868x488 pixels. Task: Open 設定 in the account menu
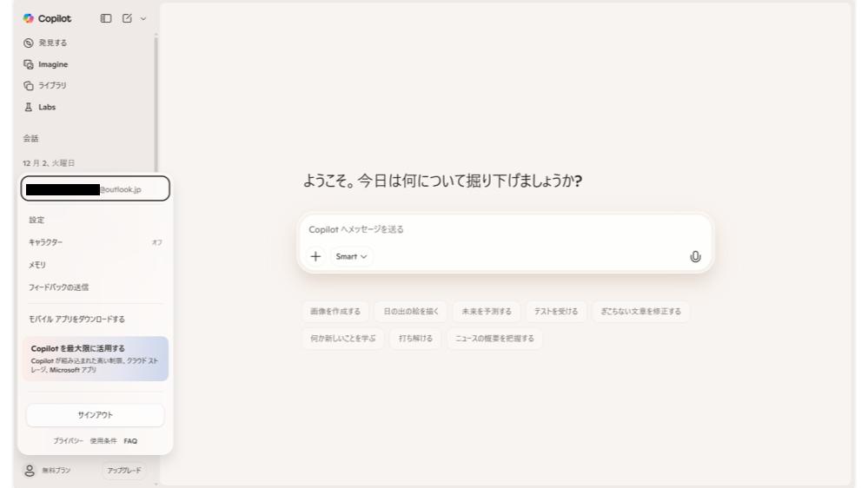coord(96,220)
